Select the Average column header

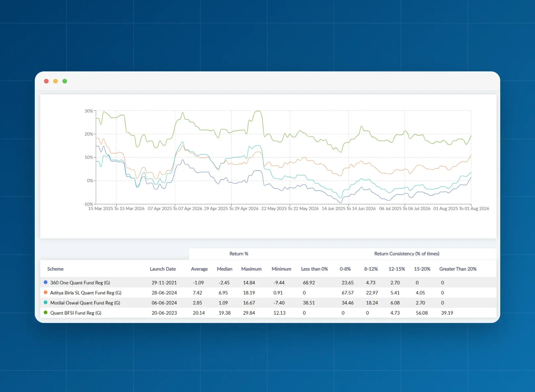[199, 269]
